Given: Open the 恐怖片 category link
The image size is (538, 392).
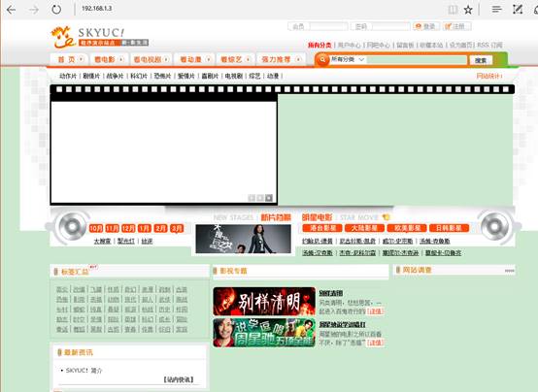Looking at the screenshot, I should [x=162, y=76].
